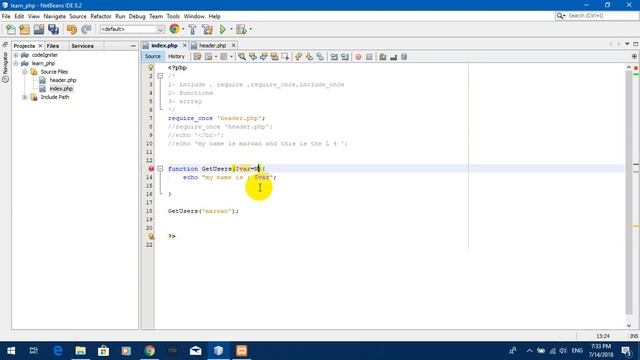Start macro recording with red circle icon
This screenshot has width=640, height=360.
coord(358,57)
